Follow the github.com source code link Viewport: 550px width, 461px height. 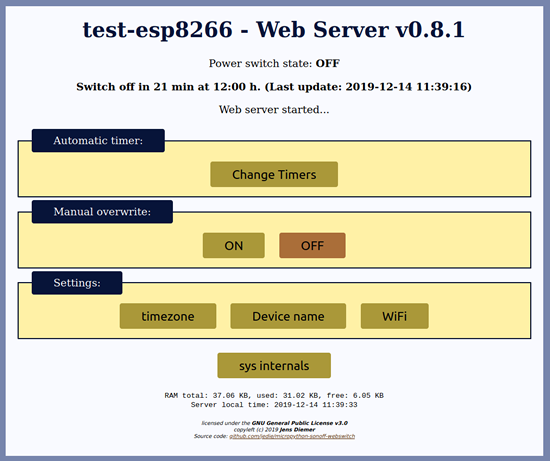click(292, 436)
